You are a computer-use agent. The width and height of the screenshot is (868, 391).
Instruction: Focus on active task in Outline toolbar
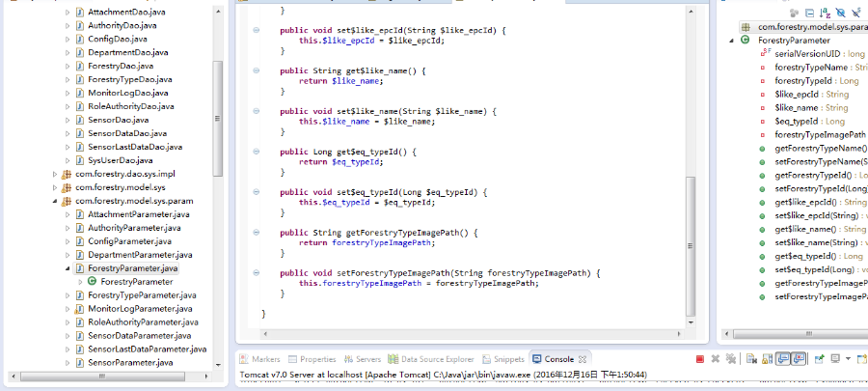(795, 13)
